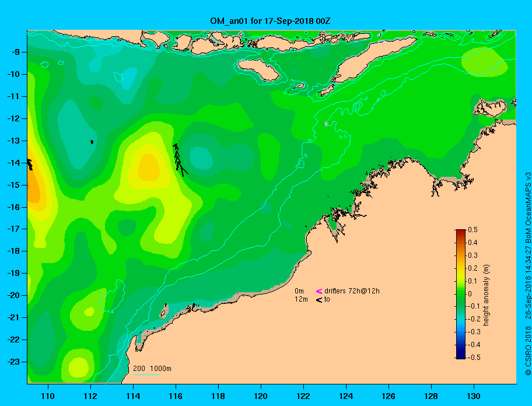The width and height of the screenshot is (532, 406).
Task: Click the drifter track arrows near 116E 14S
Action: (180, 160)
